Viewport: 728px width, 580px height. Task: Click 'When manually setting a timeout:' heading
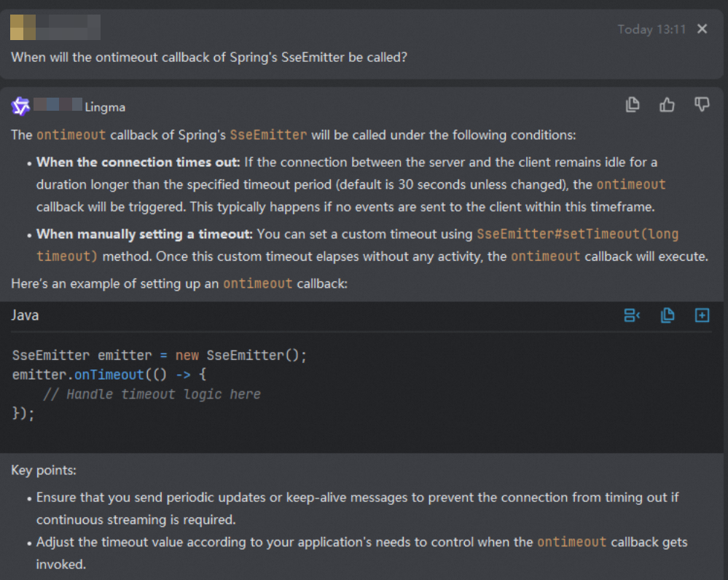point(144,234)
